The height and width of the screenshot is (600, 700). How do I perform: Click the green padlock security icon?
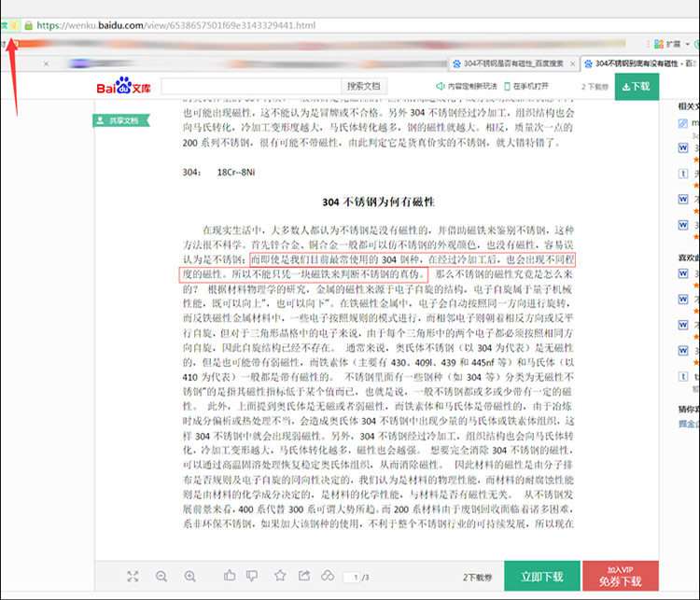(x=29, y=25)
